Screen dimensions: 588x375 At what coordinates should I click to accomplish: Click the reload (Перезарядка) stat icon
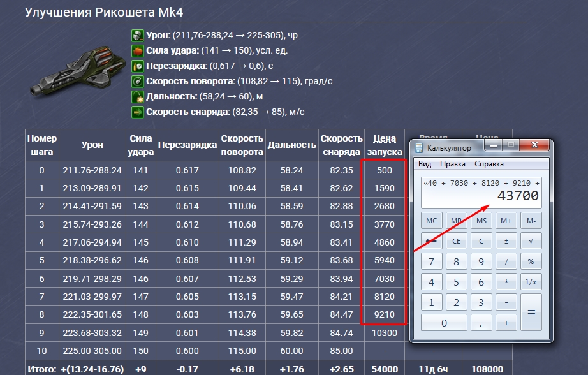[138, 66]
